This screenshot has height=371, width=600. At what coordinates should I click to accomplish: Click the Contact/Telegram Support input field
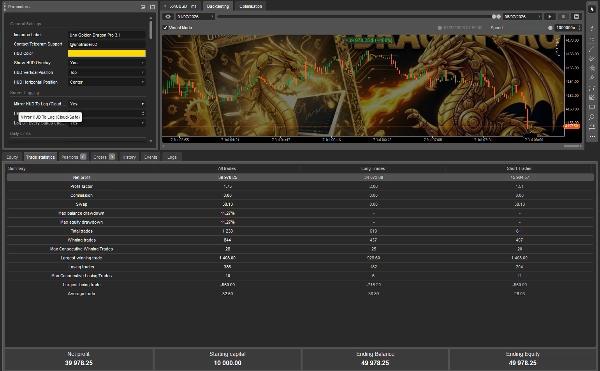pos(107,44)
